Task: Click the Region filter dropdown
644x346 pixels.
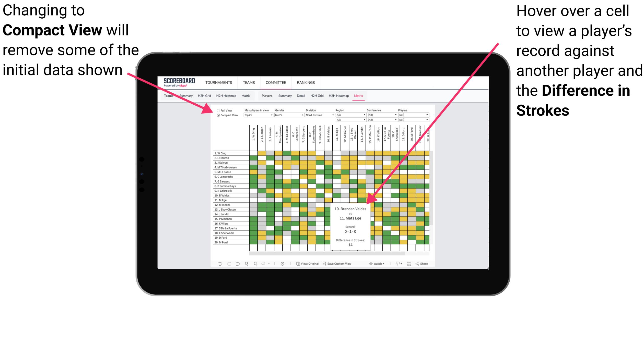Action: coord(350,115)
